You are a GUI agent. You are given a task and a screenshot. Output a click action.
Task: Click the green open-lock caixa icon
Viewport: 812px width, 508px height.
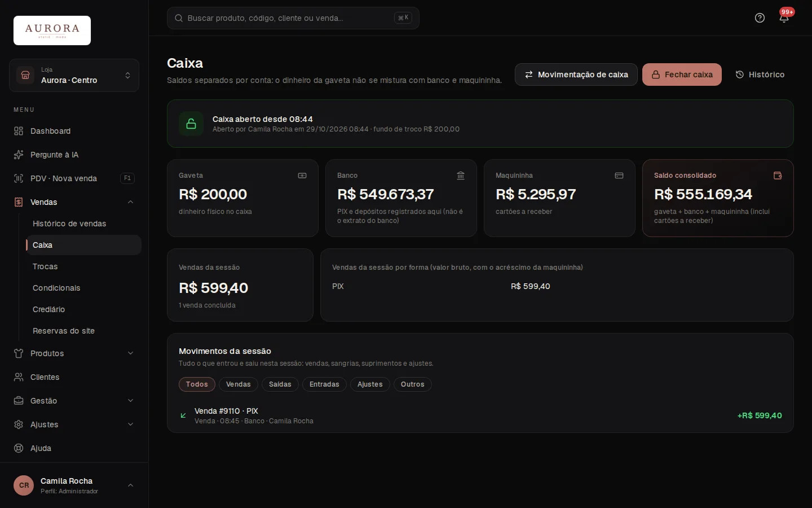point(191,124)
